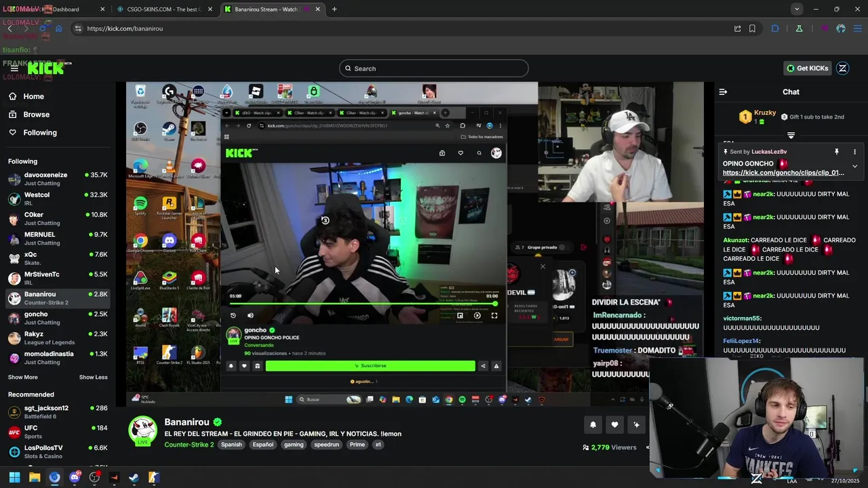Click the Get KICKs button
The width and height of the screenshot is (868, 488).
pos(808,68)
